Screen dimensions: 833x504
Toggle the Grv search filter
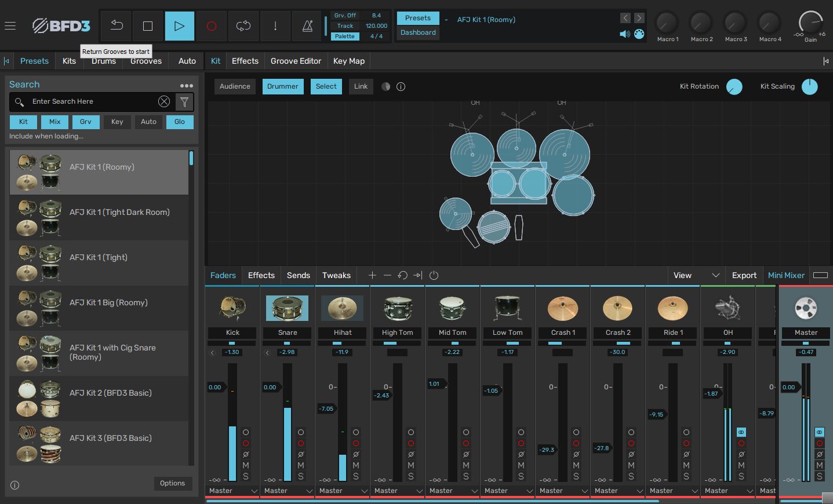(86, 122)
